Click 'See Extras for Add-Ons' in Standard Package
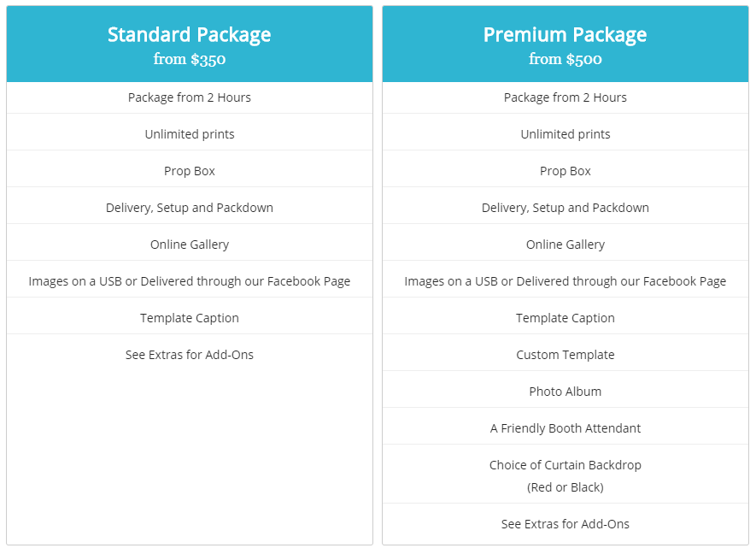756x554 pixels. [x=190, y=355]
